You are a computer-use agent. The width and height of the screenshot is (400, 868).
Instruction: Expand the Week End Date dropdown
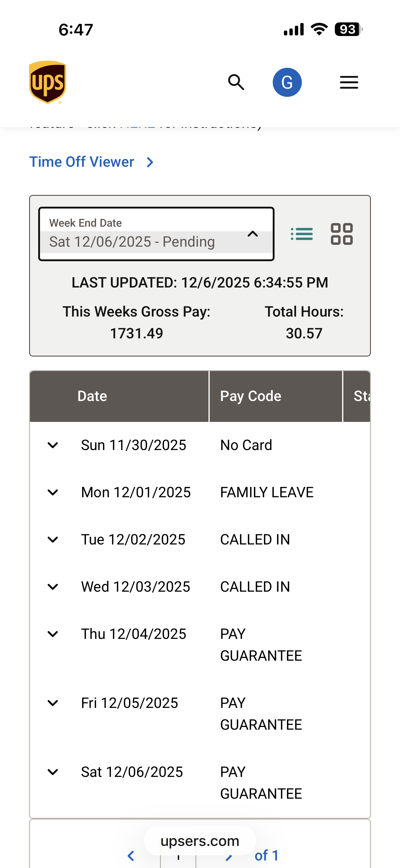[x=156, y=234]
